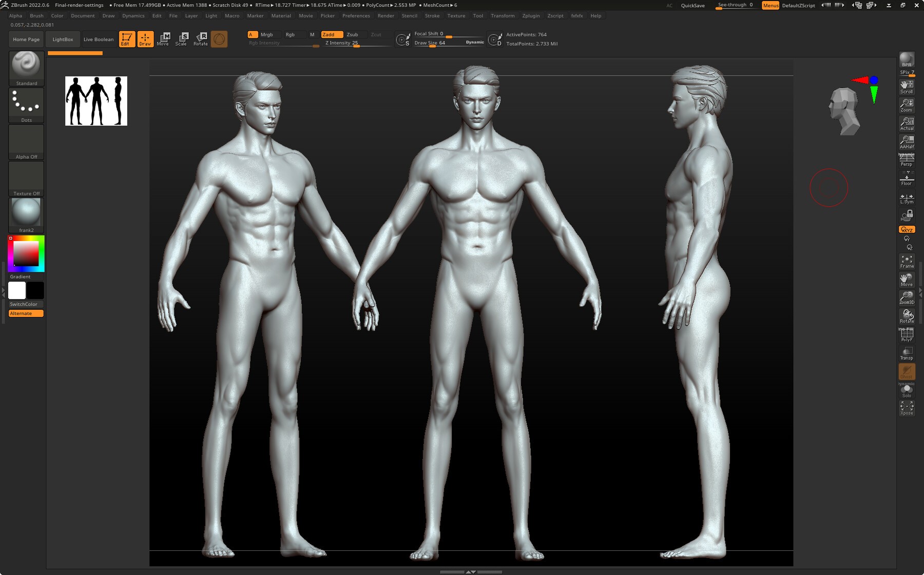The width and height of the screenshot is (924, 575).
Task: Click the Zoom3D navigation icon
Action: (x=907, y=298)
